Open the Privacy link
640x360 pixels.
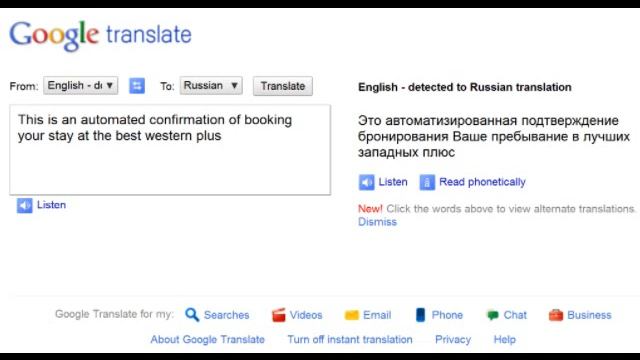tap(453, 340)
